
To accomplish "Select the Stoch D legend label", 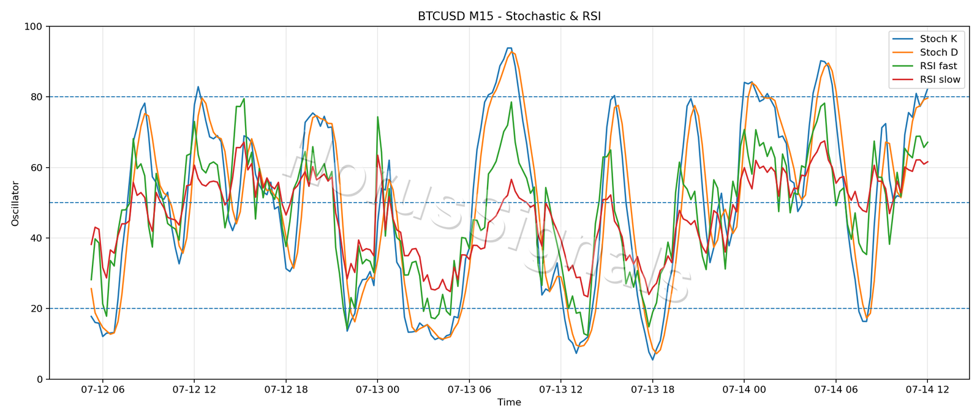I will (938, 53).
